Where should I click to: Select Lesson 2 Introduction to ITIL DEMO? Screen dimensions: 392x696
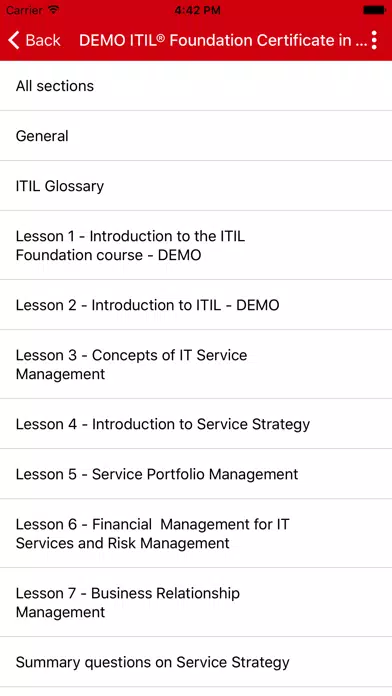point(196,305)
